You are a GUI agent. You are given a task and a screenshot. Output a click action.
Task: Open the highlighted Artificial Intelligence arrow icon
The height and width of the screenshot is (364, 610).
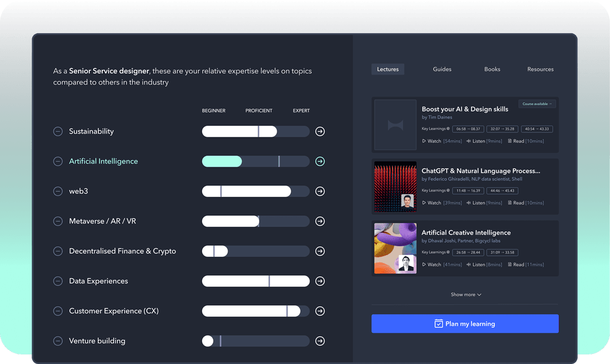[320, 161]
